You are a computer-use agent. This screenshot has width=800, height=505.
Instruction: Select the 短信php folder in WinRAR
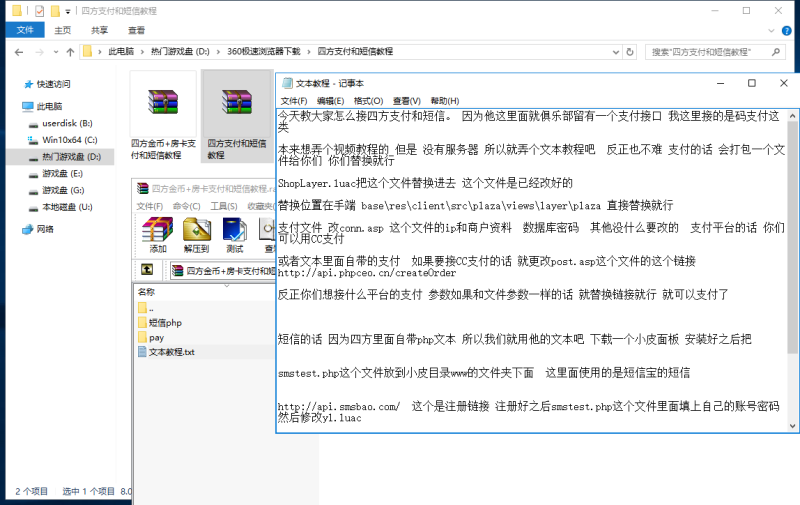[165, 323]
